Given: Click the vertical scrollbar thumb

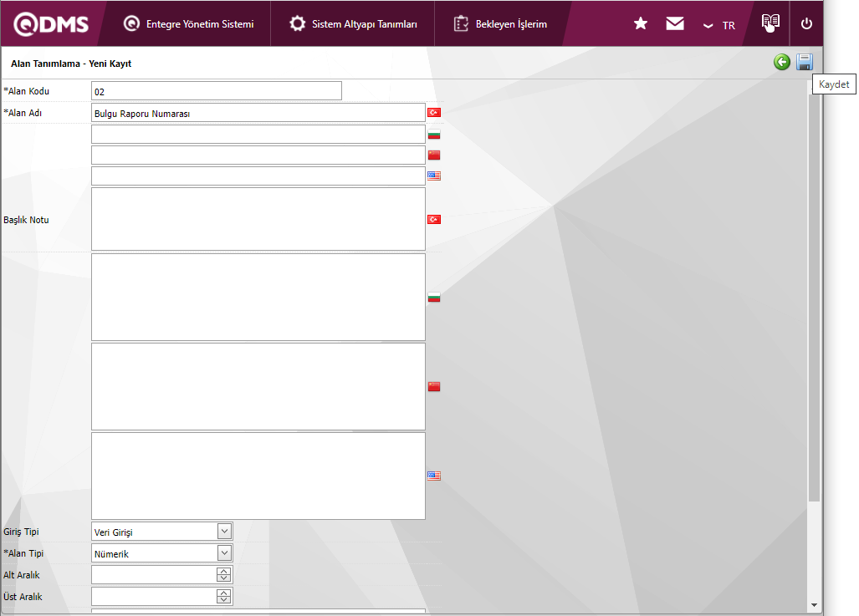Looking at the screenshot, I should pos(814,298).
